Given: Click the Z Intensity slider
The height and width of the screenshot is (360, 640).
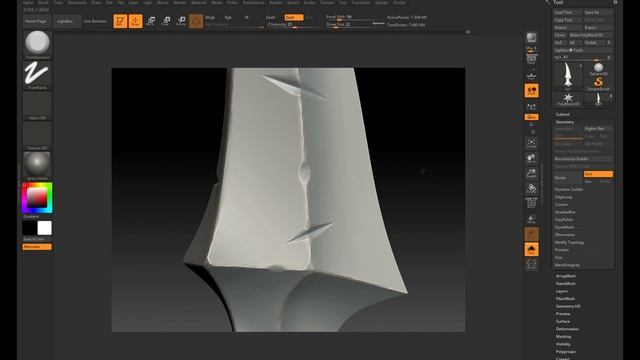Looking at the screenshot, I should point(293,25).
